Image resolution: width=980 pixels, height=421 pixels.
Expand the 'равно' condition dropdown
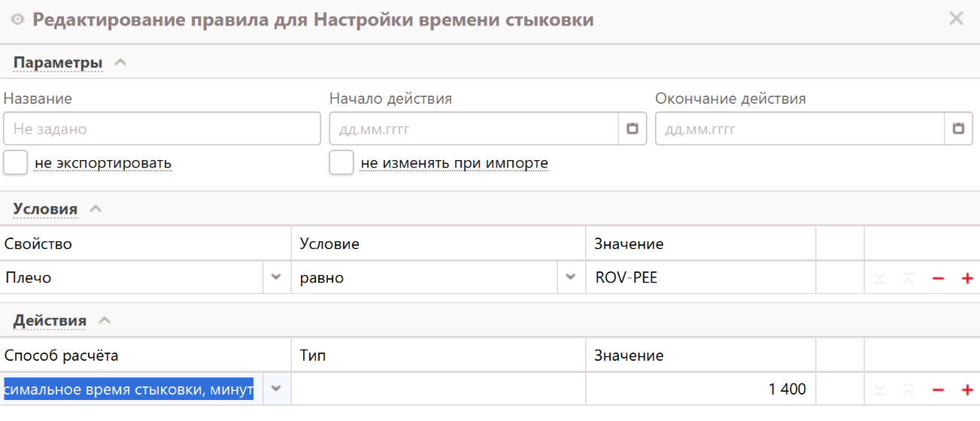570,277
